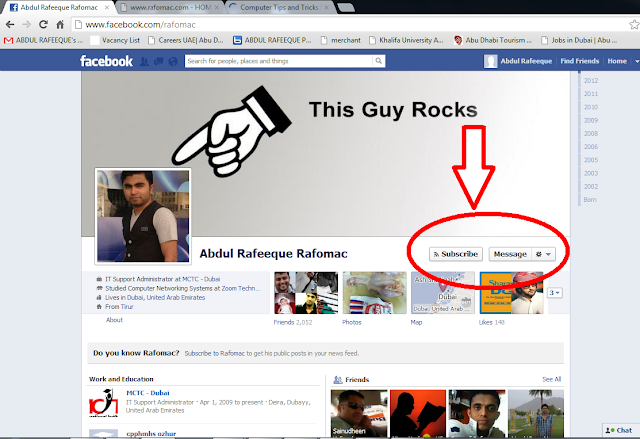Jump to 2012 on the timeline
The width and height of the screenshot is (640, 439).
(591, 80)
